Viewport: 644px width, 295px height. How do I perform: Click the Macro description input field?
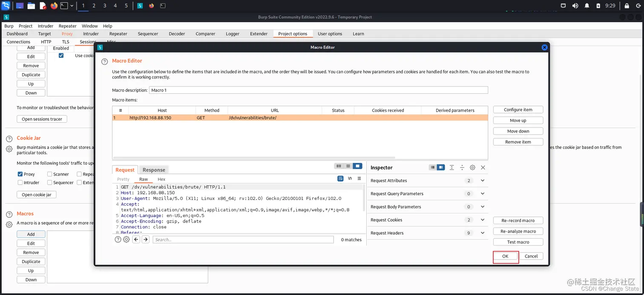pos(319,90)
